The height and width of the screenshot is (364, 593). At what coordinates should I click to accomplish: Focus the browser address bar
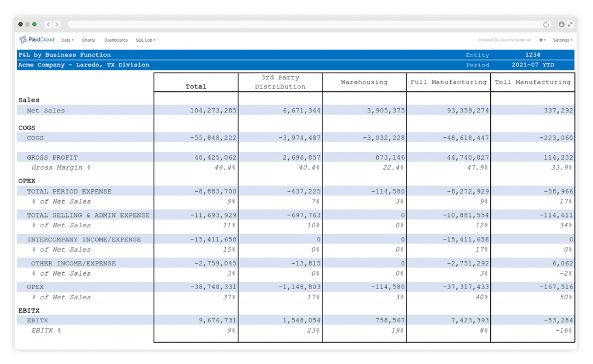pos(303,25)
